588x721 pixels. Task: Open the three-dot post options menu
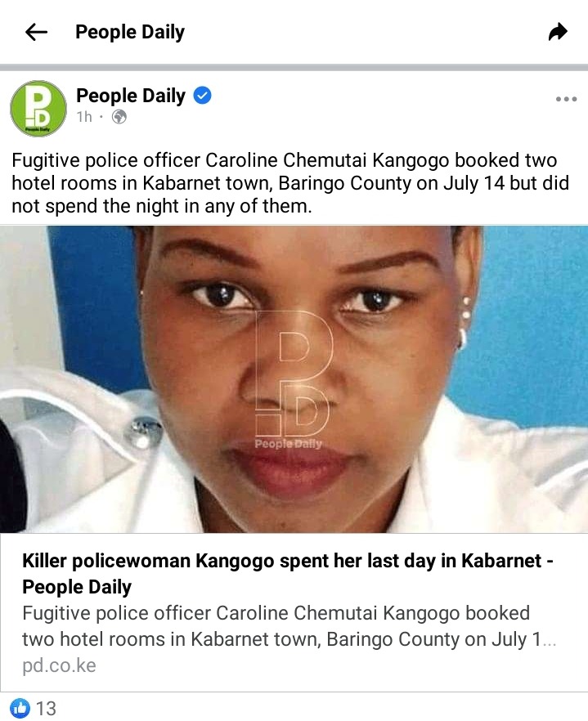coord(566,99)
